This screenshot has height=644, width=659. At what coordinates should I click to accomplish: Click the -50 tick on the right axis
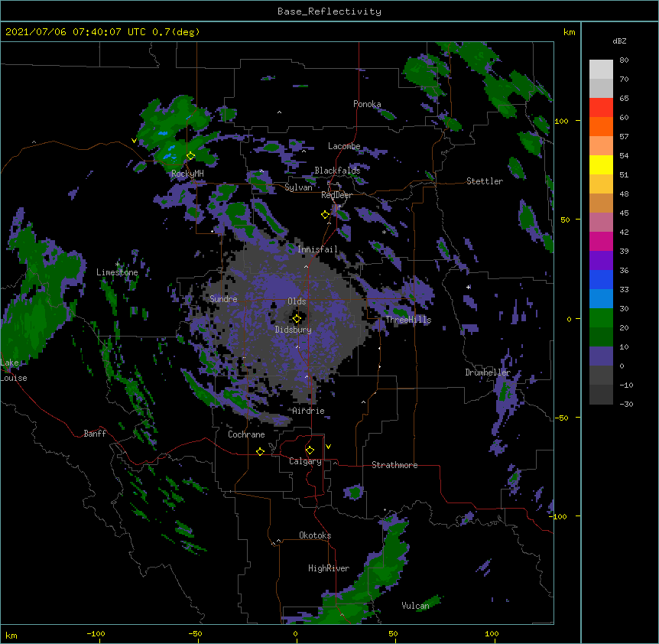pos(561,418)
